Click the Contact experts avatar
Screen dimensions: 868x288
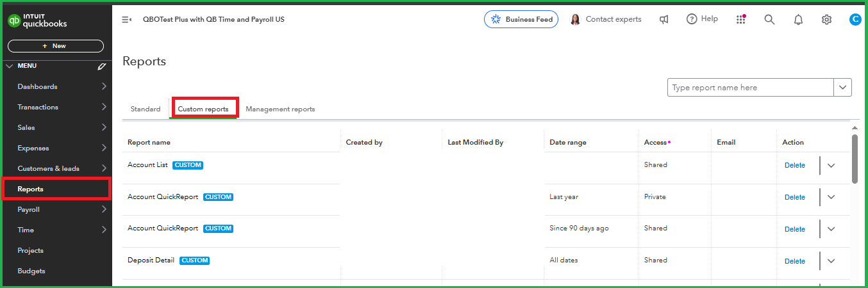575,19
